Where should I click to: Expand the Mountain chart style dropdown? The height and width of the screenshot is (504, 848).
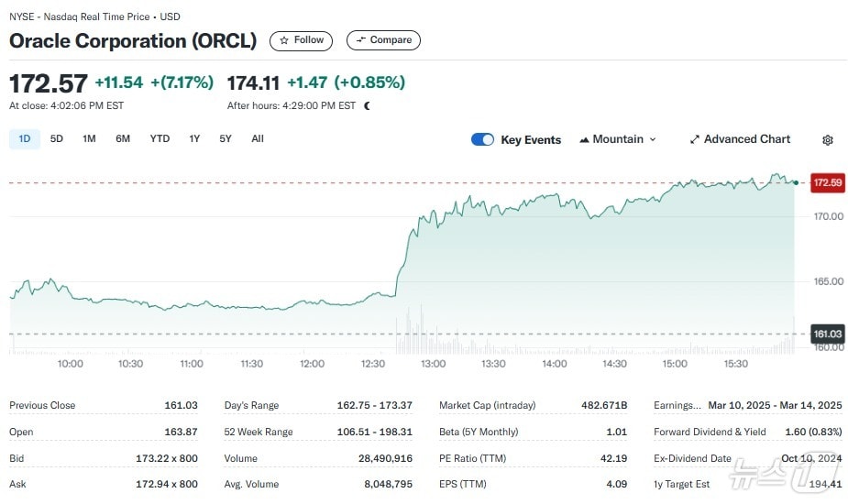tap(653, 139)
